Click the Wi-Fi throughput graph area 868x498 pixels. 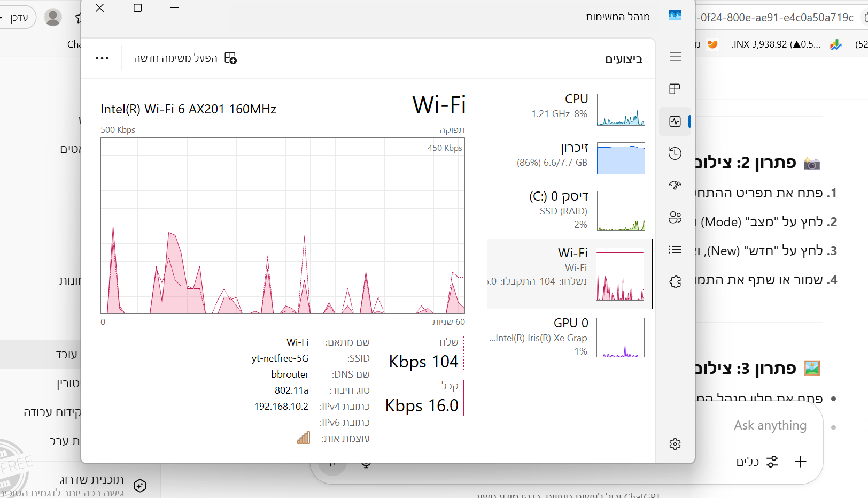[x=283, y=226]
